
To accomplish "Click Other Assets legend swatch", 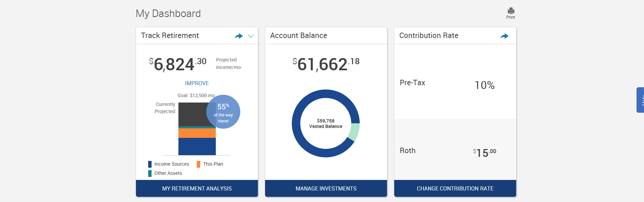I will 150,173.
